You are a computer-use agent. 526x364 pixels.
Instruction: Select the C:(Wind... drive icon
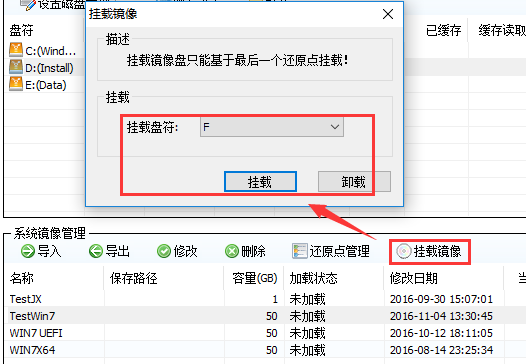(16, 50)
